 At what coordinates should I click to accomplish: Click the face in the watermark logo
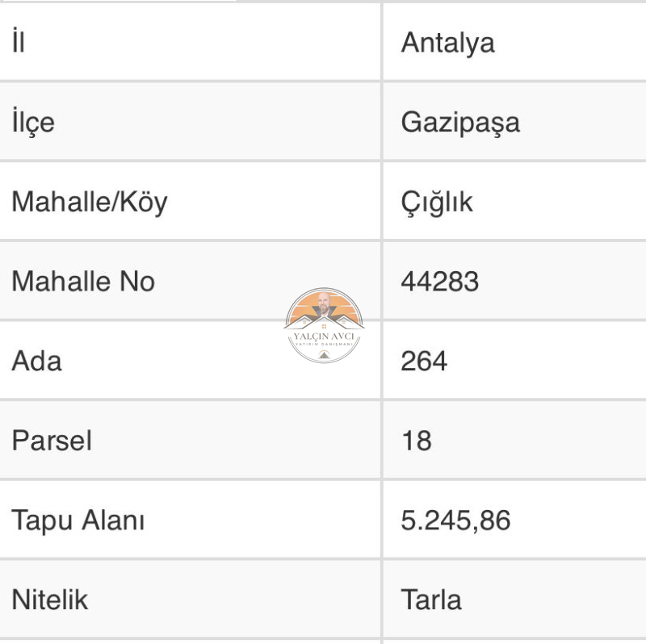click(325, 303)
